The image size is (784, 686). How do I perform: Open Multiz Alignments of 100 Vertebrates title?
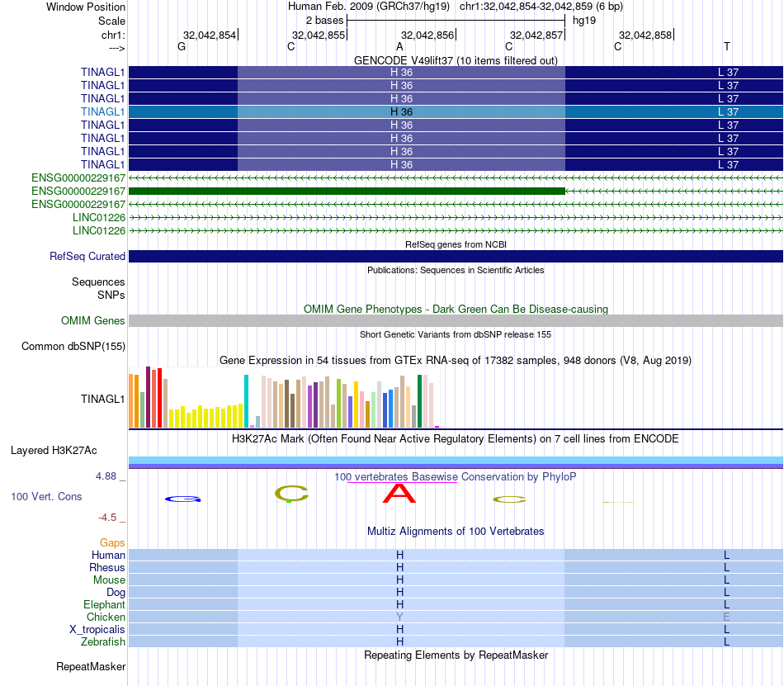[456, 532]
